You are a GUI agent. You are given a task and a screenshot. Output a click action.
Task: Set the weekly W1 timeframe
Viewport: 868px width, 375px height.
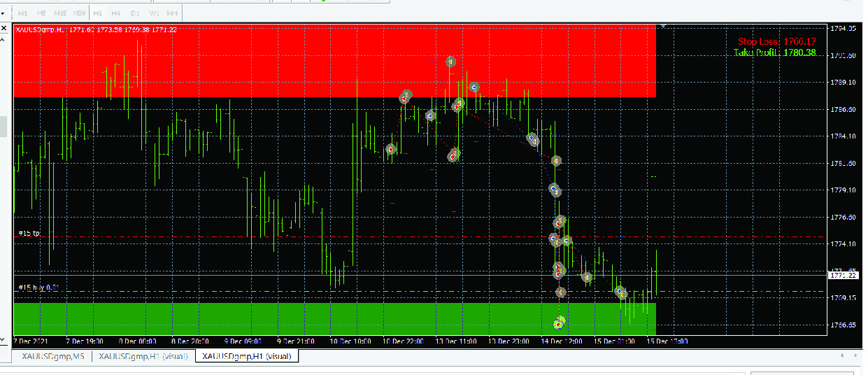(154, 13)
